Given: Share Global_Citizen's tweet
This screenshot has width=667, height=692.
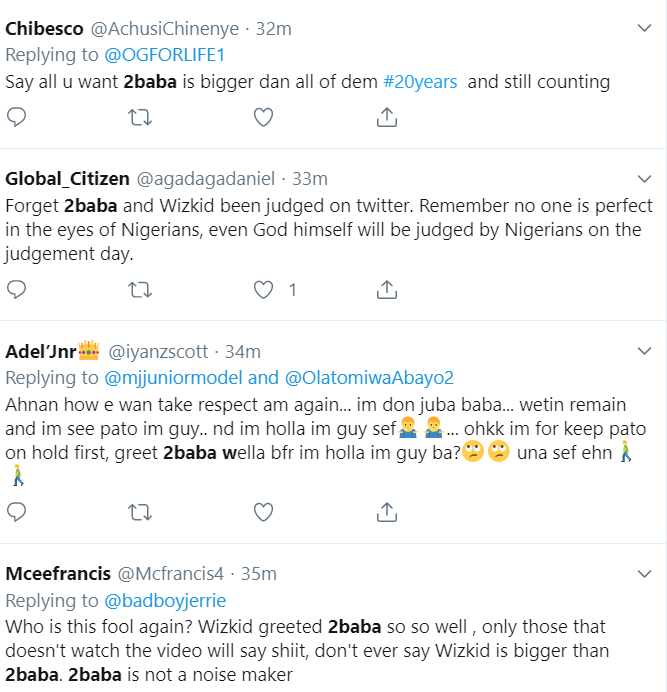Looking at the screenshot, I should tap(386, 289).
